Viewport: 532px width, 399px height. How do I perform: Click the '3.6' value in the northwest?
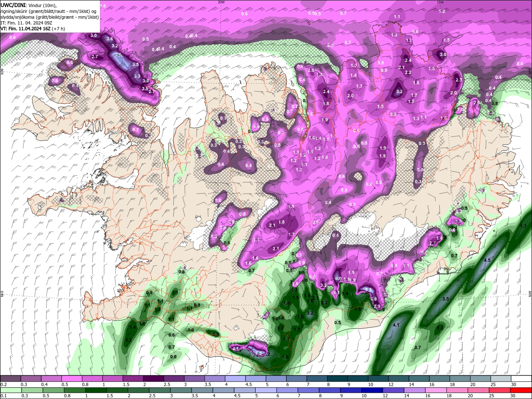click(x=110, y=39)
